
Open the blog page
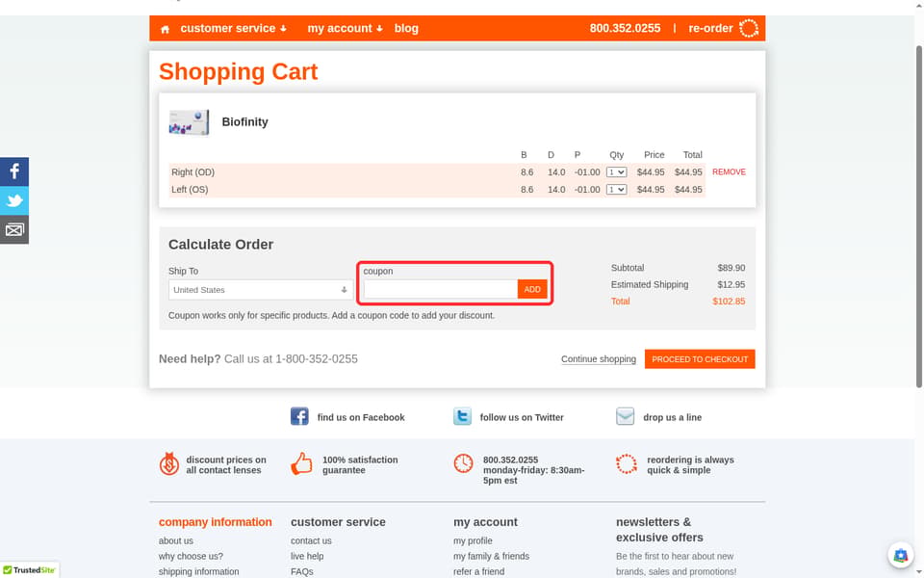coord(406,28)
